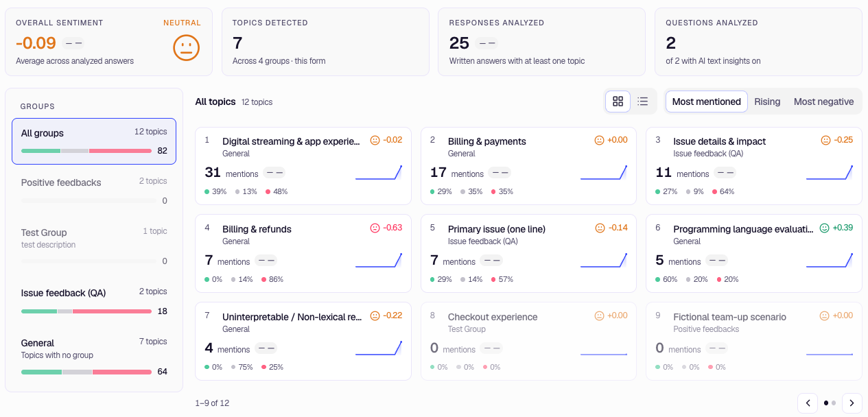This screenshot has width=868, height=417.
Task: Click the trend sparkline on Digital streaming card
Action: coord(379,173)
